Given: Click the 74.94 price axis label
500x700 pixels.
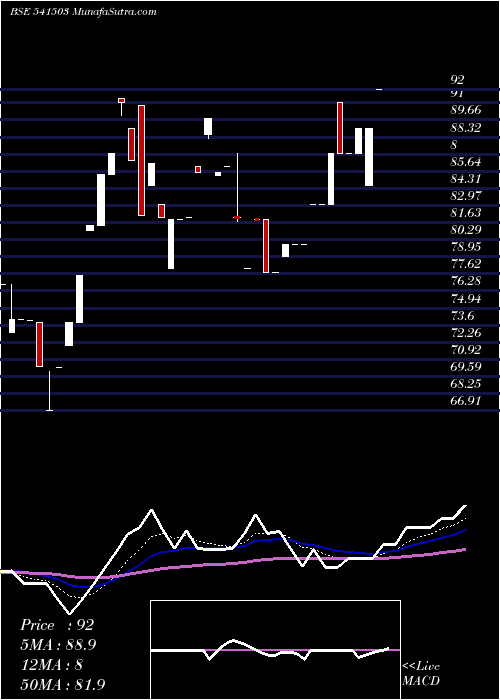Looking at the screenshot, I should coord(466,299).
